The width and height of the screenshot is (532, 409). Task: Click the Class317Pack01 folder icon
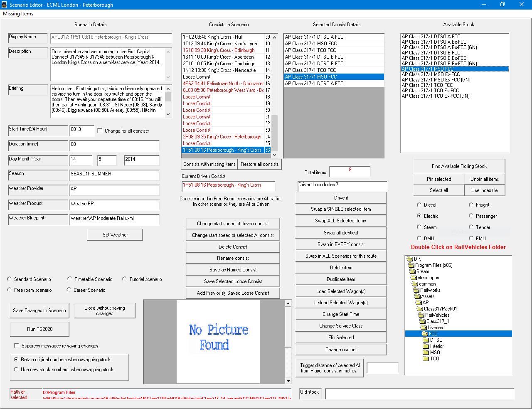tap(420, 309)
